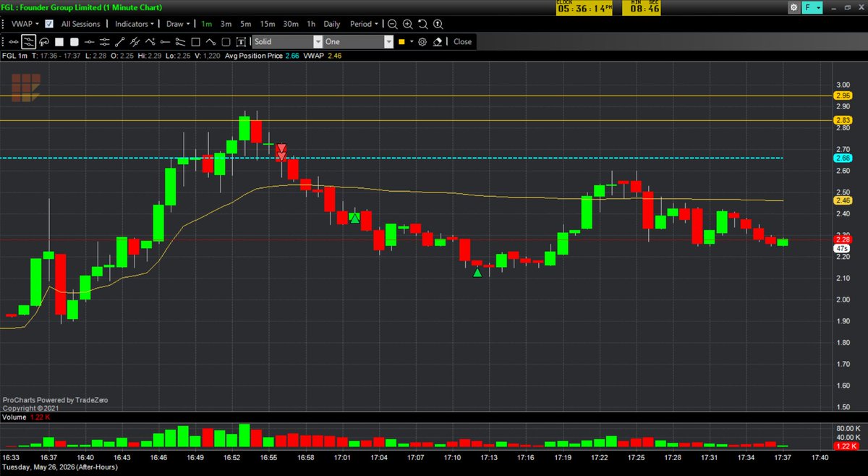
Task: Switch to the 3m timeframe
Action: coord(226,24)
